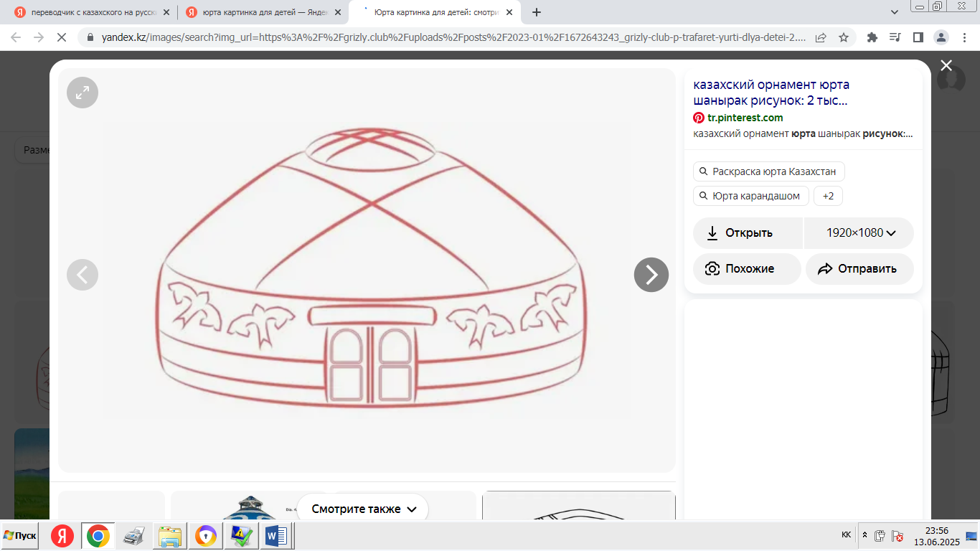Switch to the переводчик с казахского tab
This screenshot has width=980, height=551.
[x=93, y=12]
